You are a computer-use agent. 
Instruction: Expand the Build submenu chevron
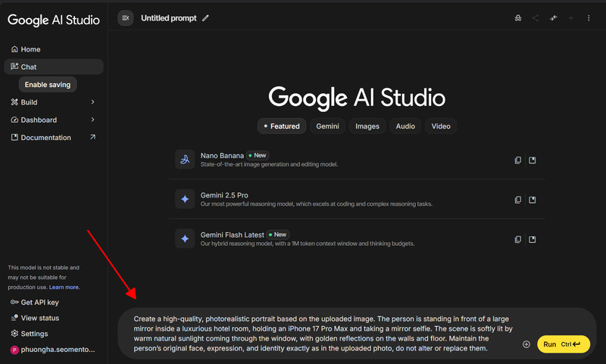click(x=92, y=102)
